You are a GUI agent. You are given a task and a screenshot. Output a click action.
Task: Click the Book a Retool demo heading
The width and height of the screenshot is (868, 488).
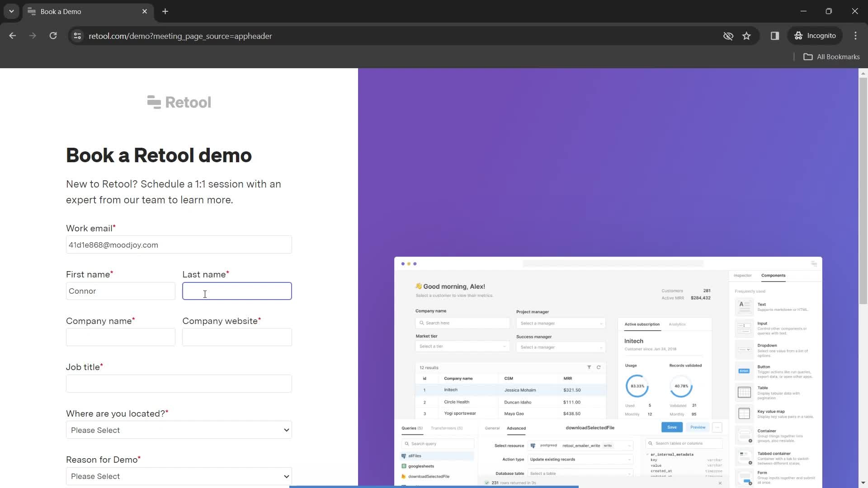(159, 155)
